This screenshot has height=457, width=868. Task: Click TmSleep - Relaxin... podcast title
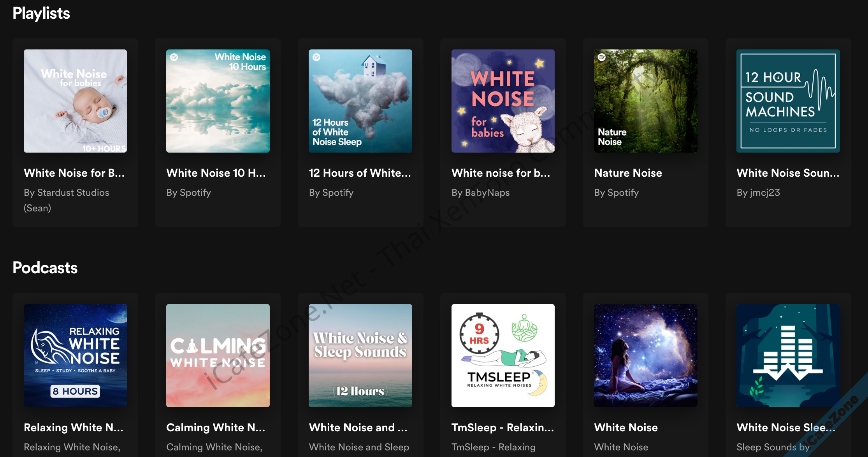pyautogui.click(x=503, y=427)
